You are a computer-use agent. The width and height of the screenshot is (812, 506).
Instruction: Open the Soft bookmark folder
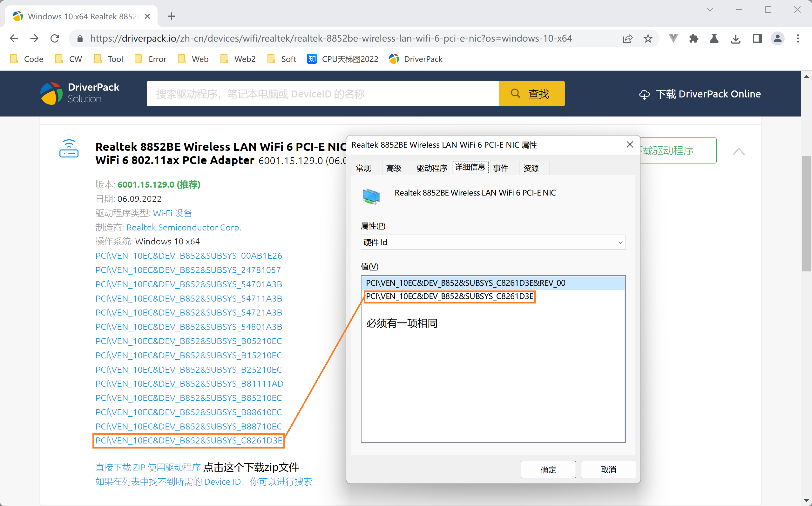click(x=281, y=59)
